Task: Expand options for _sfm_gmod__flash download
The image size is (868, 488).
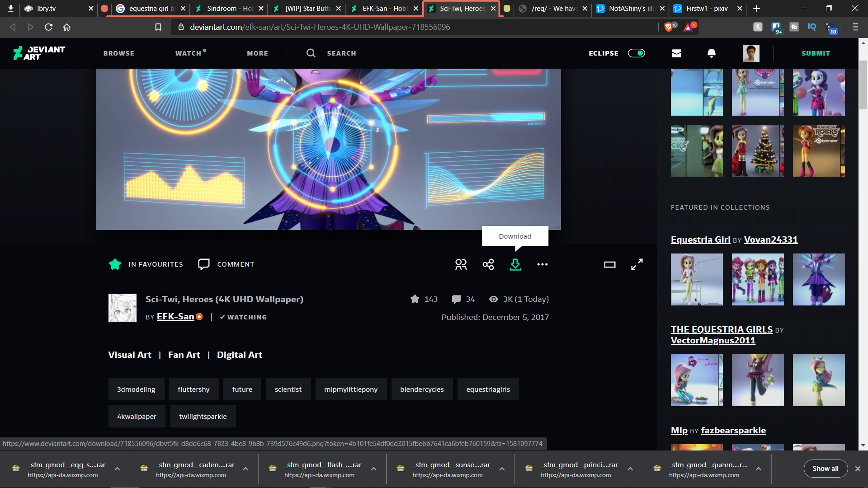Action: [374, 469]
